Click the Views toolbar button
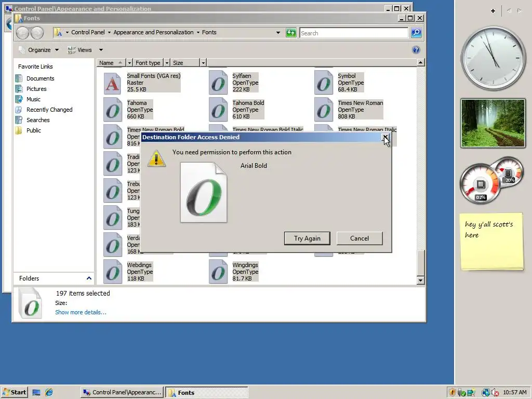Screen dimensions: 532x399 coord(80,50)
